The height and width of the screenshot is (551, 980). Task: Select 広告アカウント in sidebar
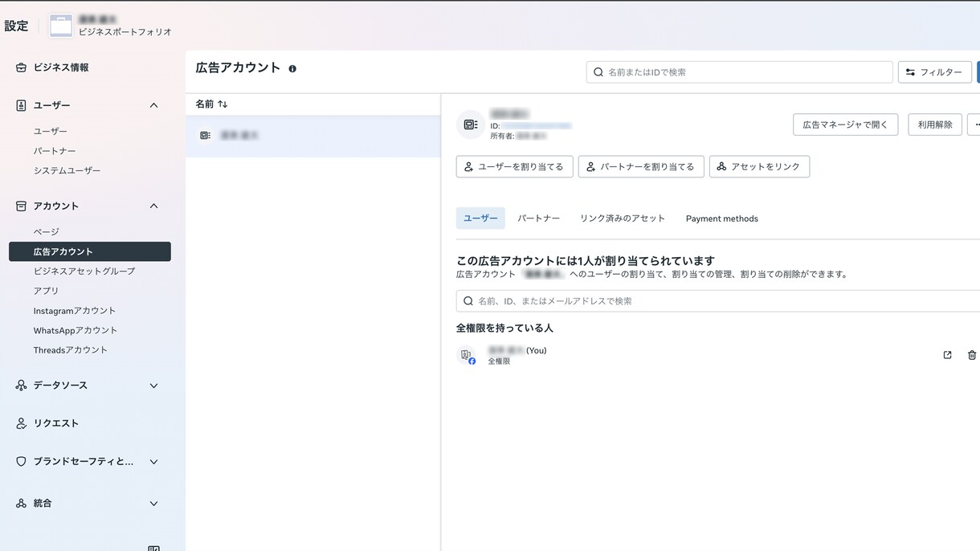(x=89, y=251)
